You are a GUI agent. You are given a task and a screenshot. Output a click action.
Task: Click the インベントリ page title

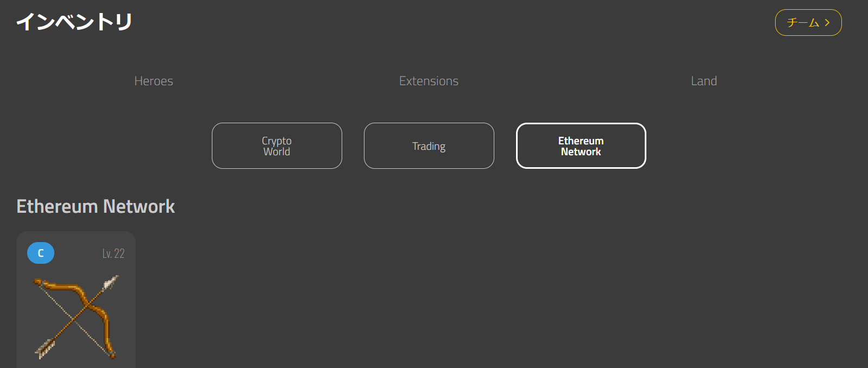(x=74, y=22)
